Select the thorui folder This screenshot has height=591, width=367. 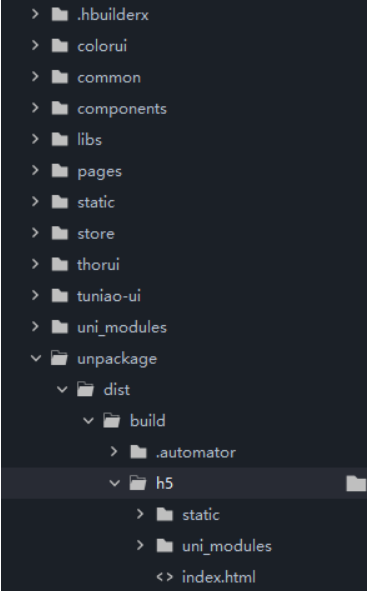98,265
